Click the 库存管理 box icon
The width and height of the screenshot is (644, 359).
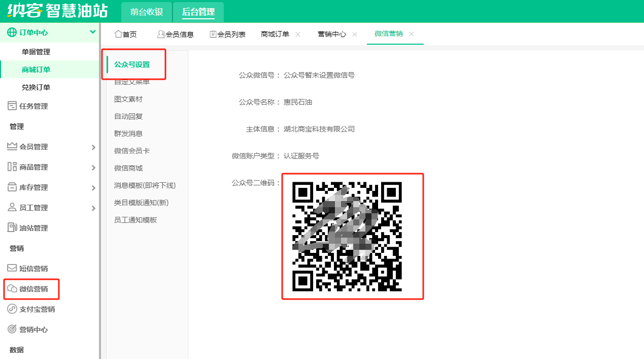[x=12, y=187]
